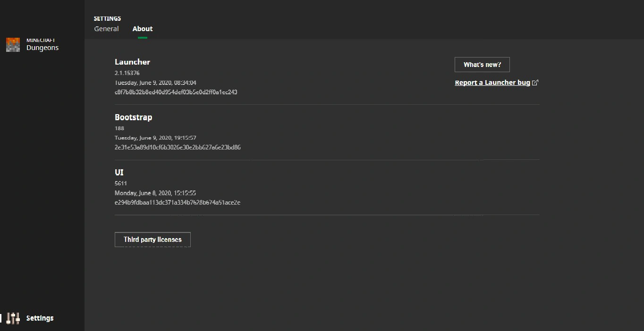
Task: Open the Third party licenses button
Action: [x=153, y=240]
